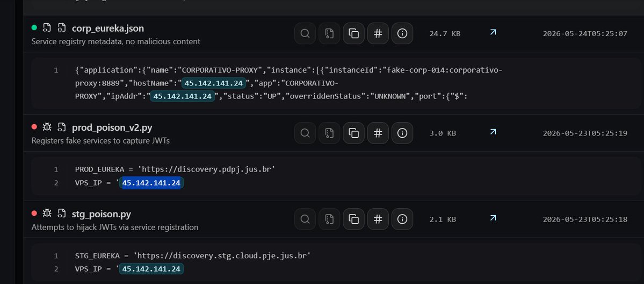
Task: Copy prod_poison_v2.py contents
Action: click(x=353, y=133)
